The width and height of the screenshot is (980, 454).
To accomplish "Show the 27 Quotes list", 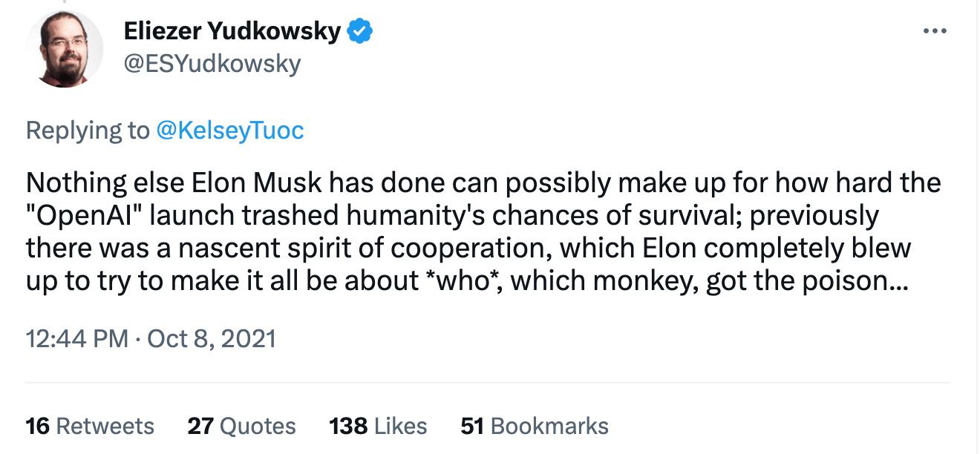I will click(241, 426).
